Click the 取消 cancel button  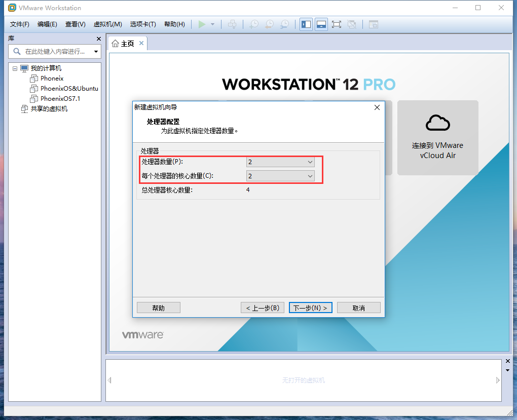(x=359, y=308)
